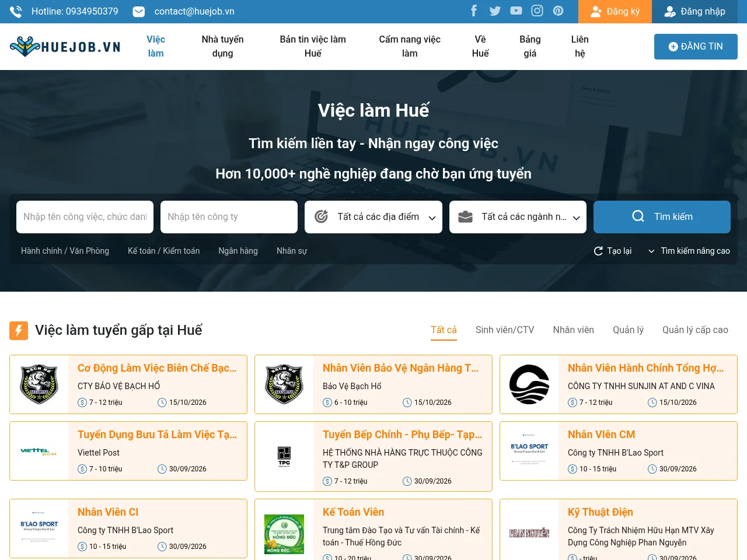Open the Kế Toán Viên job title
The image size is (747, 560).
pos(353,512)
